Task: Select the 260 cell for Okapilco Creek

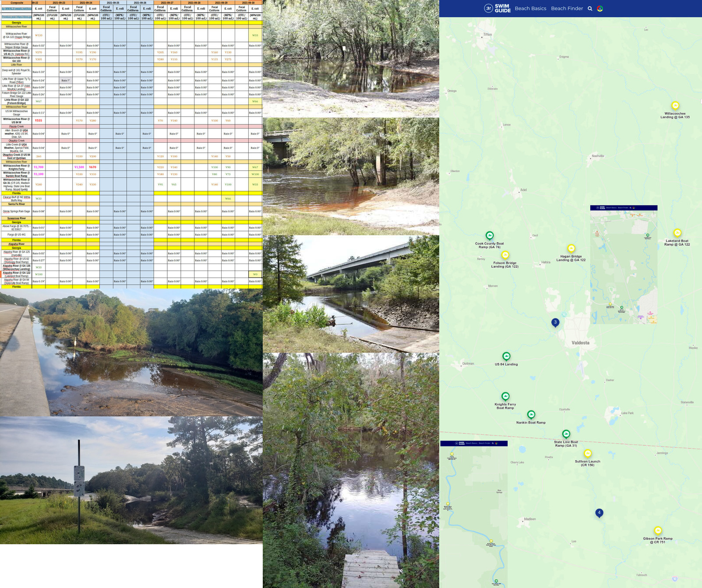Action: click(39, 156)
